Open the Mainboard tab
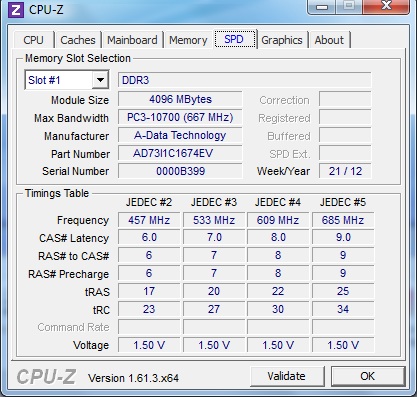The height and width of the screenshot is (397, 417). [132, 40]
